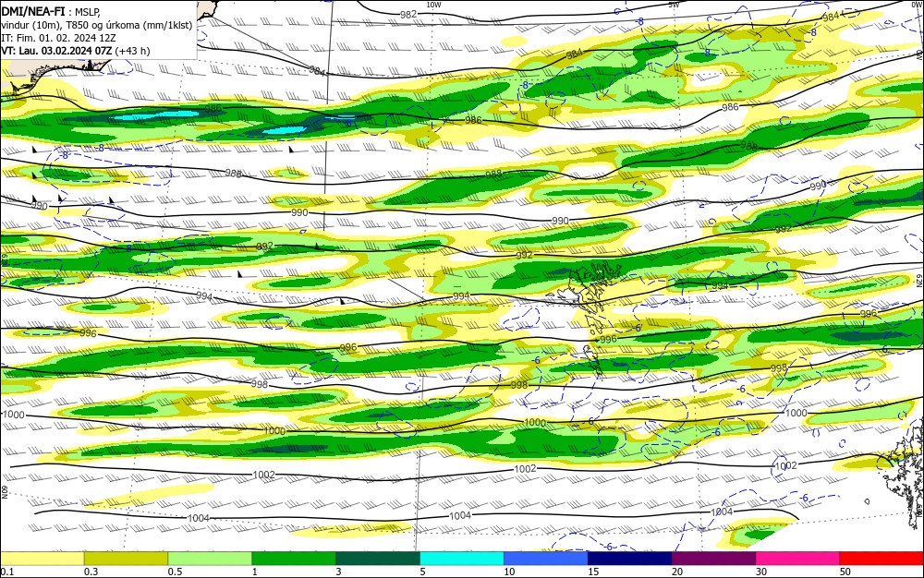Click the yellow 0.1–0.3 legend swatch
The height and width of the screenshot is (578, 924).
(x=43, y=559)
